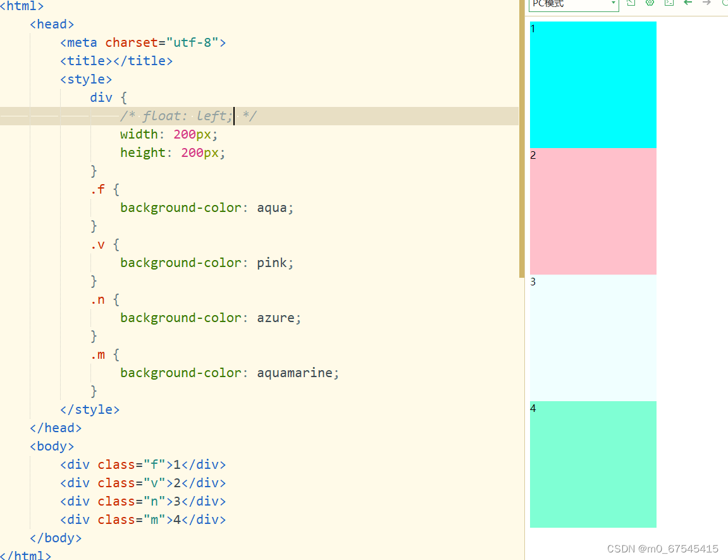728x560 pixels.
Task: Click the 'background-color: pink;' line
Action: 207,263
